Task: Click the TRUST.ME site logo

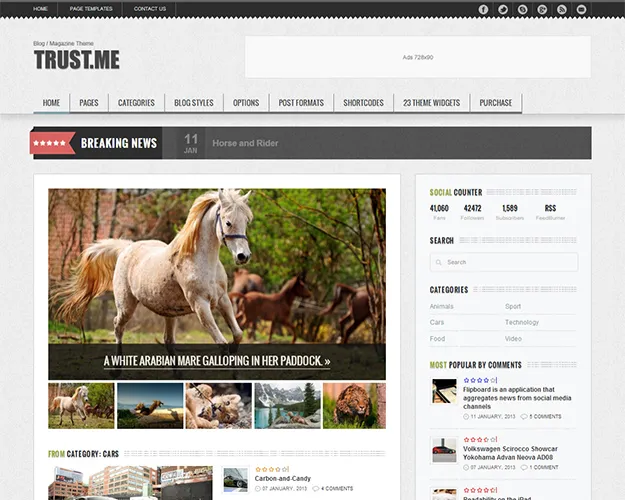Action: point(77,60)
